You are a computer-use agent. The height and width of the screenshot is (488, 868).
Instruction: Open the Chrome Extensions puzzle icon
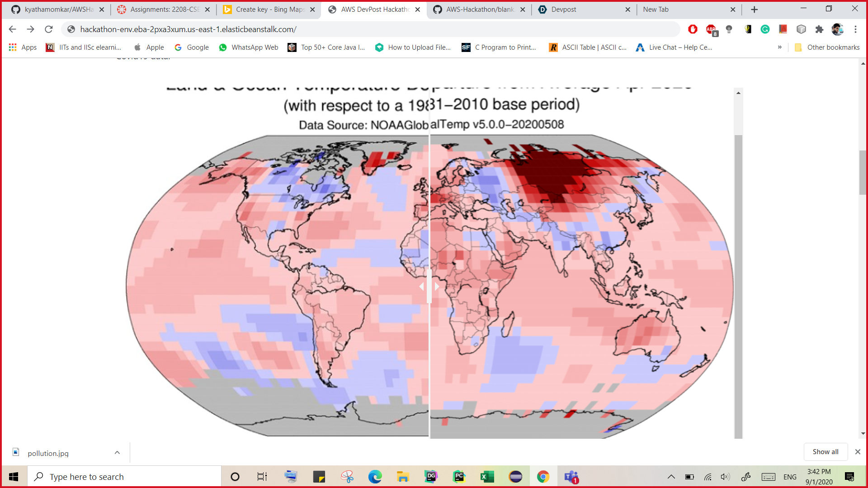pos(819,29)
